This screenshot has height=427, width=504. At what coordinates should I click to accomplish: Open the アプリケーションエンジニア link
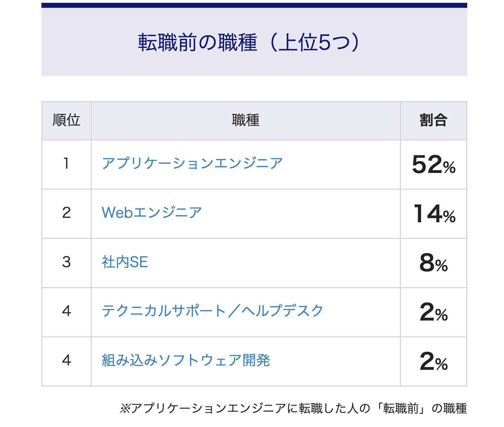[192, 163]
